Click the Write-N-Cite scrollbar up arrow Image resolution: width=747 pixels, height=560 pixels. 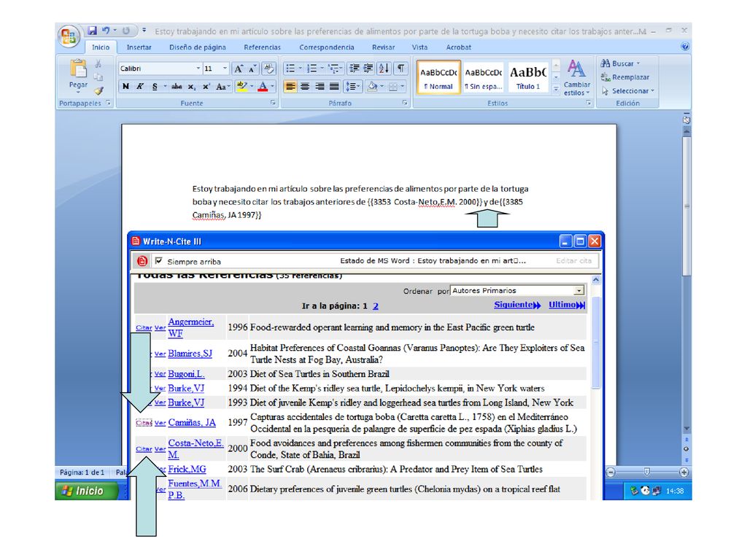click(x=595, y=280)
